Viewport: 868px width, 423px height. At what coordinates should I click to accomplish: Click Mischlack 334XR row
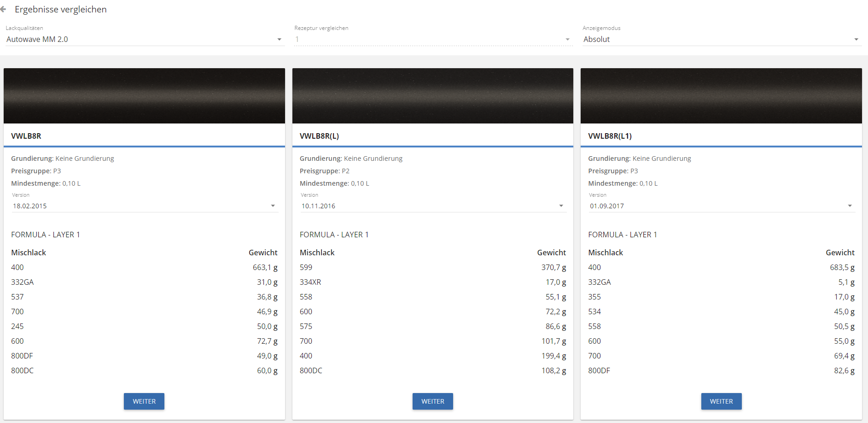coord(433,282)
